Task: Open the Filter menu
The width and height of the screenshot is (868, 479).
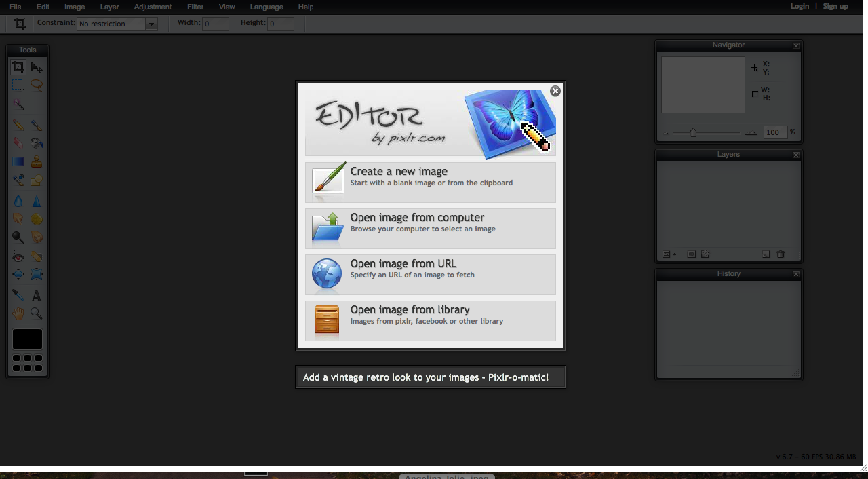Action: pos(195,7)
